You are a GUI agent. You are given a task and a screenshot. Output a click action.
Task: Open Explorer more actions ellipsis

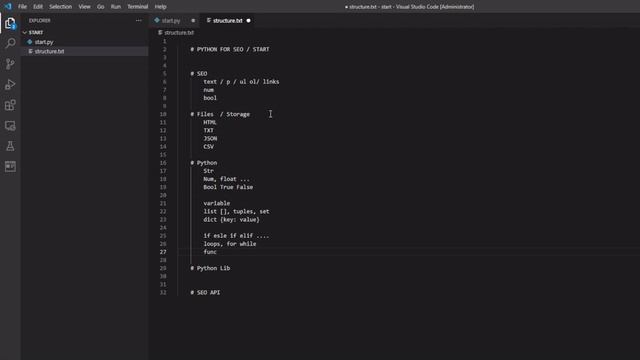(139, 20)
